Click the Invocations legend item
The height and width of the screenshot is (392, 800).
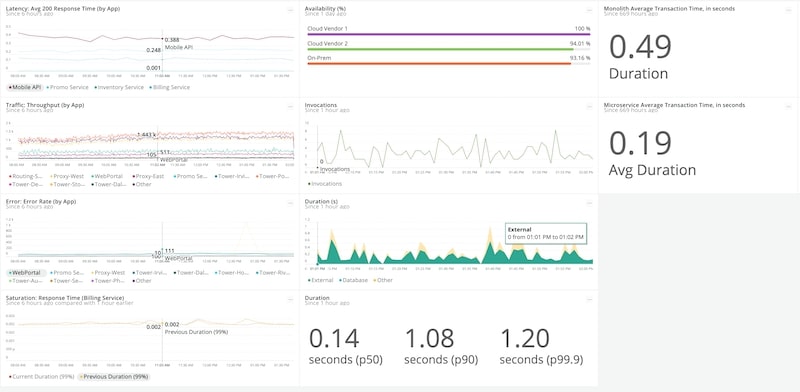tap(325, 184)
